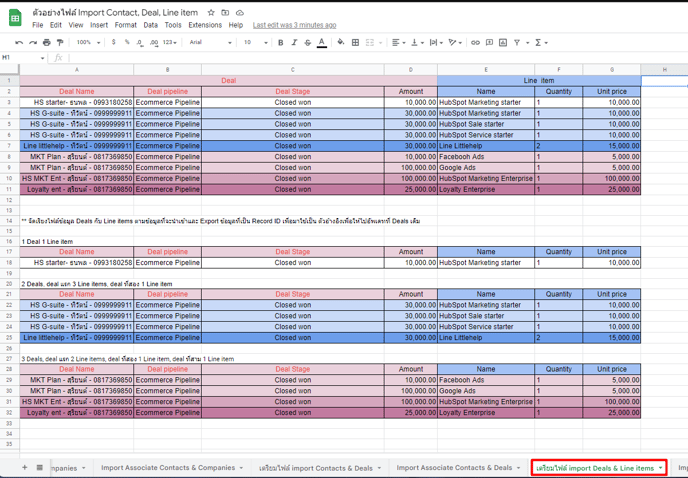Open the Format menu
Screen dimensions: 688x478
coord(126,25)
